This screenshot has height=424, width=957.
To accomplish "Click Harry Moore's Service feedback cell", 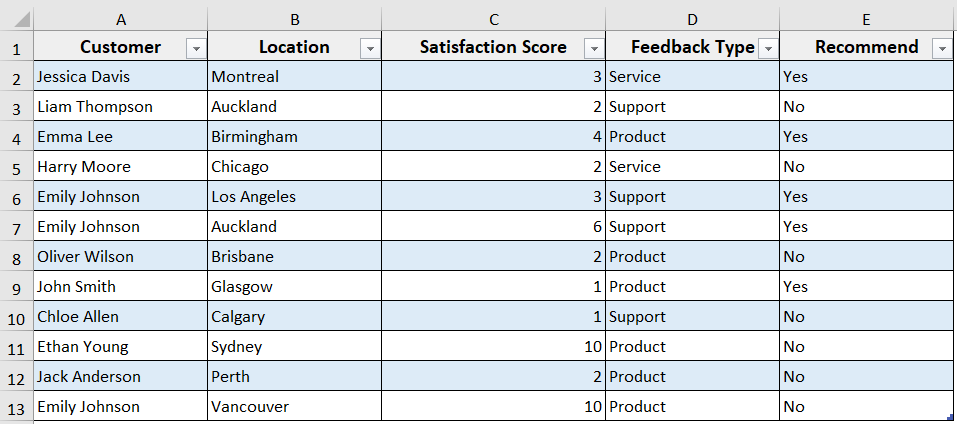I will click(x=692, y=167).
